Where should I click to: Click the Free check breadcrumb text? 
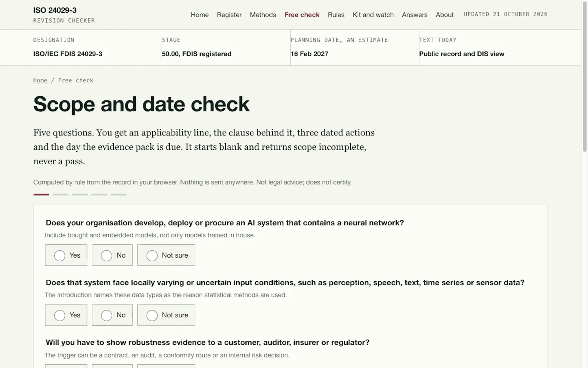click(x=76, y=80)
